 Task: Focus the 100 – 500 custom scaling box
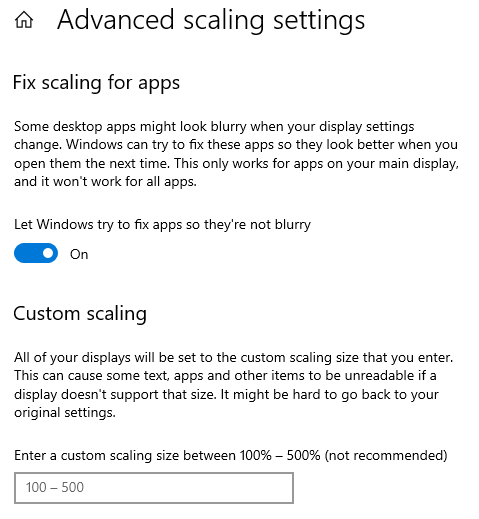coord(154,488)
